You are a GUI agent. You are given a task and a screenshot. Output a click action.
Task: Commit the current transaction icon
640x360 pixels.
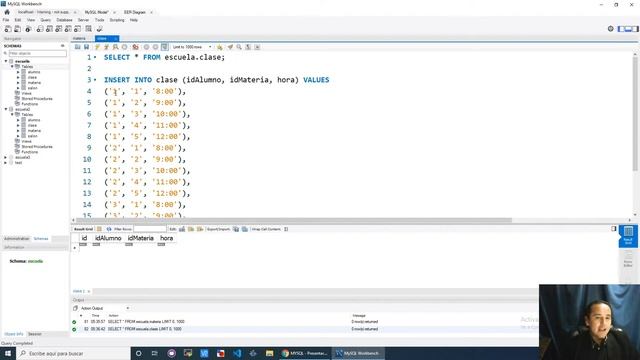tap(146, 47)
